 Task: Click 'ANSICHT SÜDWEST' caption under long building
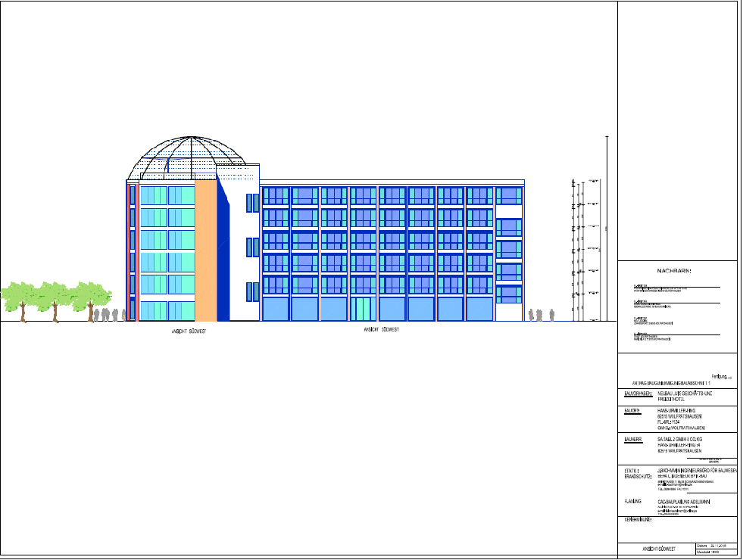[x=382, y=330]
